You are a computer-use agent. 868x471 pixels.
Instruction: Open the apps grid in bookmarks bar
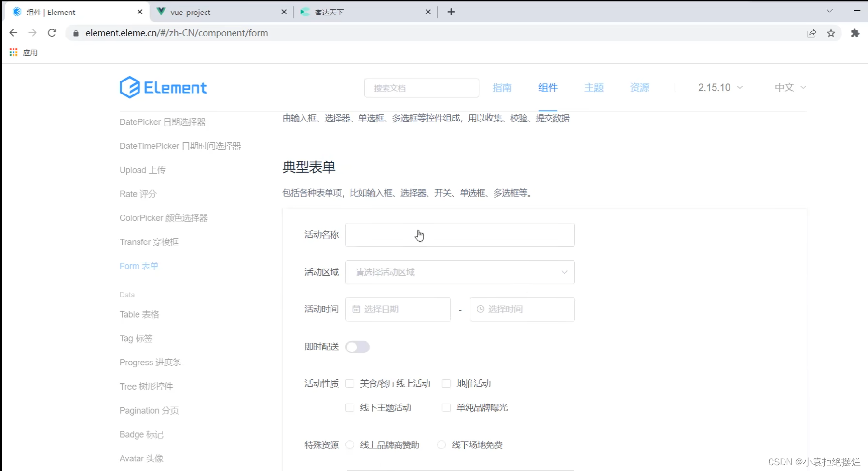pyautogui.click(x=14, y=53)
